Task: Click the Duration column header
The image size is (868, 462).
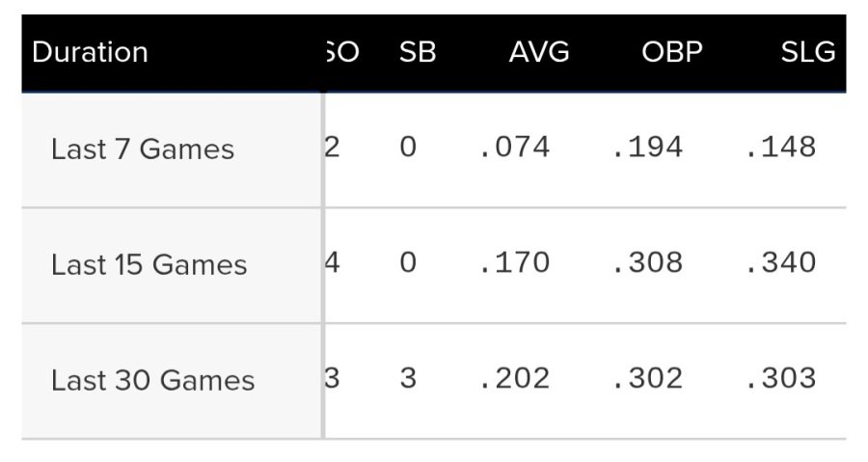Action: click(x=90, y=52)
